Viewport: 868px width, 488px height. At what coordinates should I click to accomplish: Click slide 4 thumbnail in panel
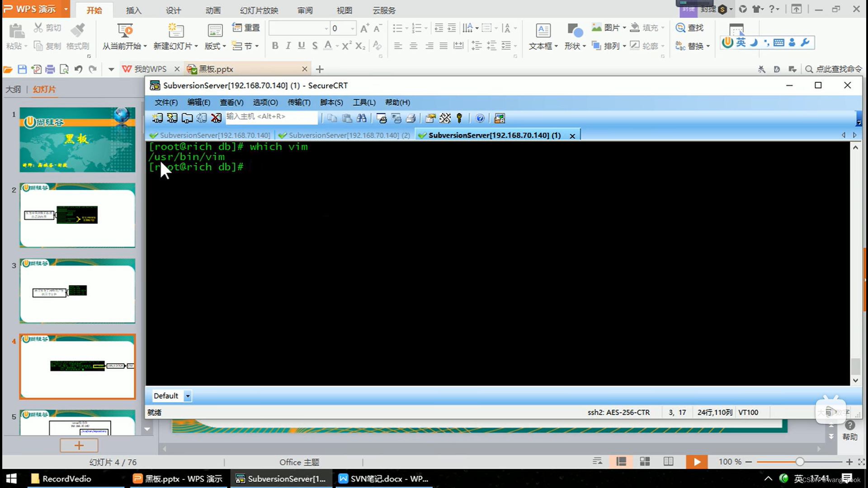point(77,366)
